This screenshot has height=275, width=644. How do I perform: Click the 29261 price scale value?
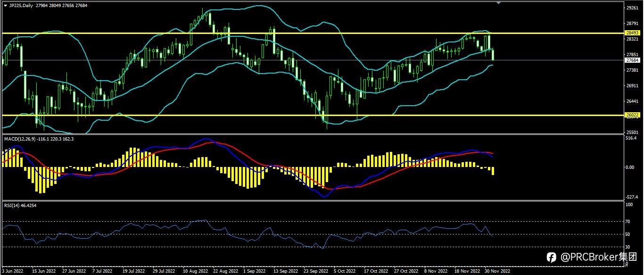(x=632, y=8)
